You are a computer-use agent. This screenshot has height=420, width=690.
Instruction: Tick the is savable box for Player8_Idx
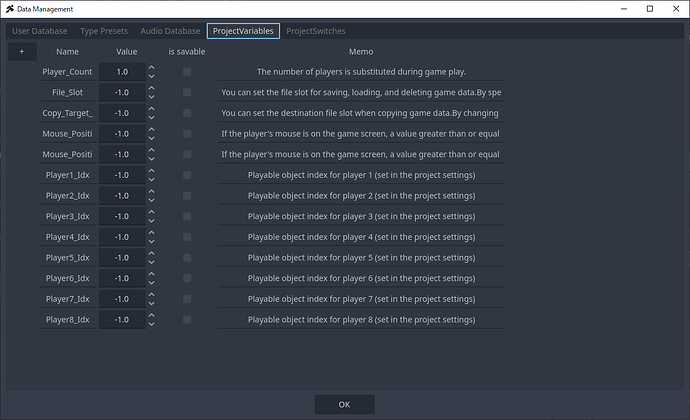187,320
